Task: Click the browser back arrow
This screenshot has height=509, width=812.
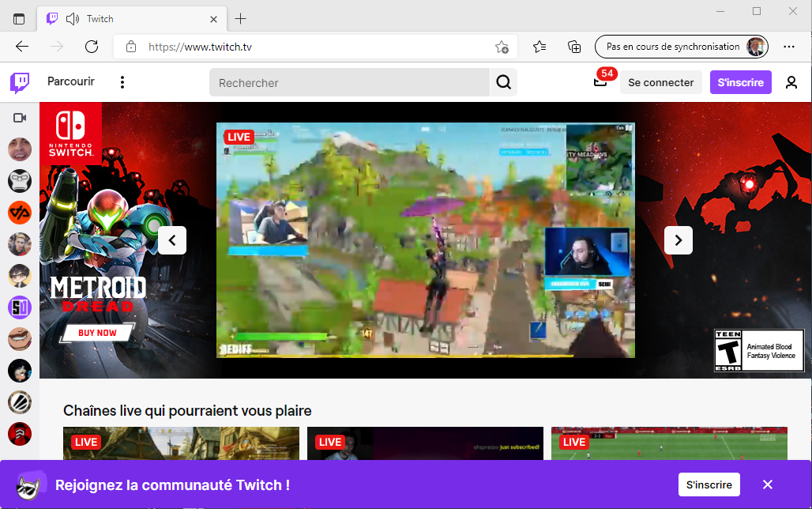Action: [22, 47]
